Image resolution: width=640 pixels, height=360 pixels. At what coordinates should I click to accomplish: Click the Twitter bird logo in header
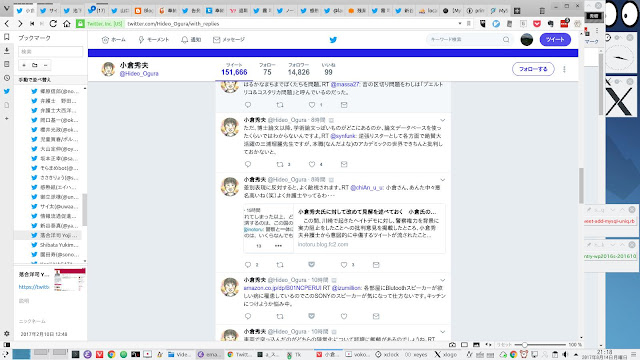pos(333,40)
